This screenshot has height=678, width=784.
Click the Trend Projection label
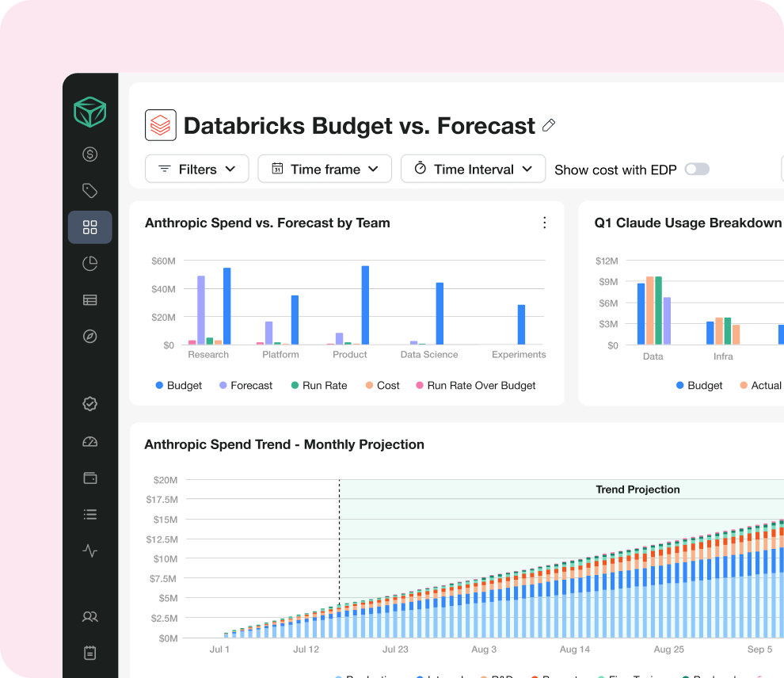click(637, 489)
